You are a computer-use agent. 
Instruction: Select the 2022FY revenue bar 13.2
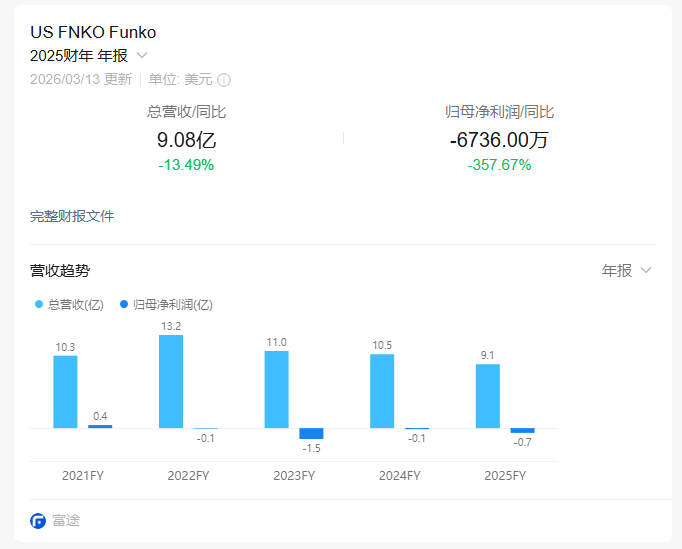[x=171, y=381]
